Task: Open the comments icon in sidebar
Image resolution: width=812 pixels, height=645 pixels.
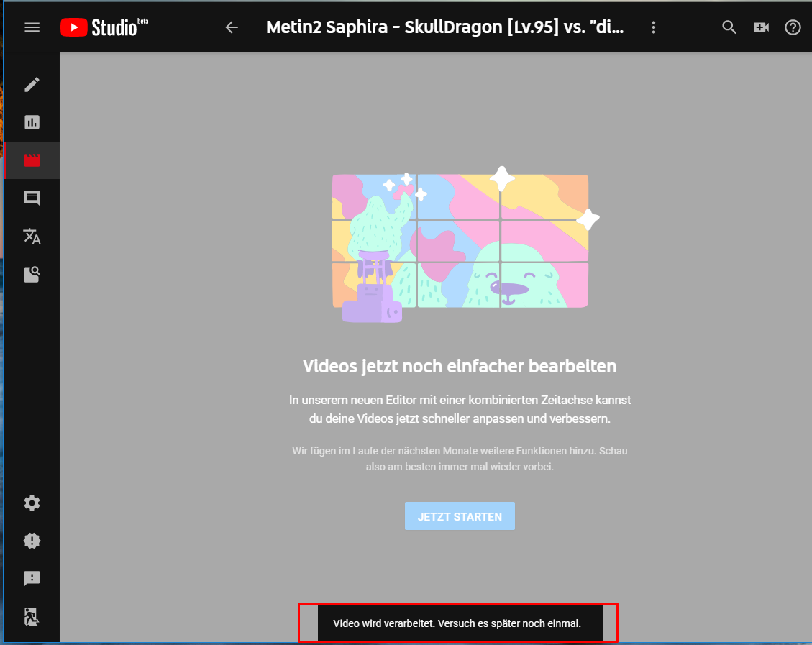Action: pos(32,198)
